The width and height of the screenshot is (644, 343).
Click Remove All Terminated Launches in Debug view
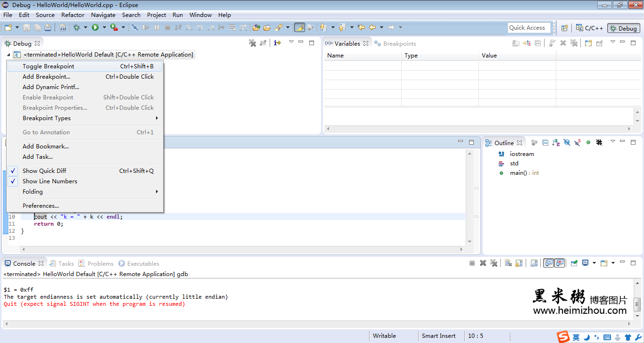pos(252,43)
